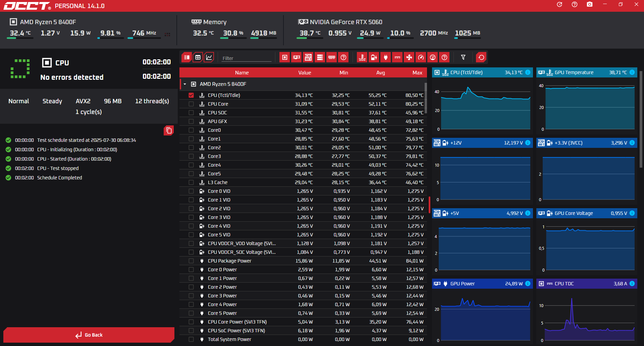Click the funnel filter icon
The height and width of the screenshot is (346, 644).
point(463,57)
